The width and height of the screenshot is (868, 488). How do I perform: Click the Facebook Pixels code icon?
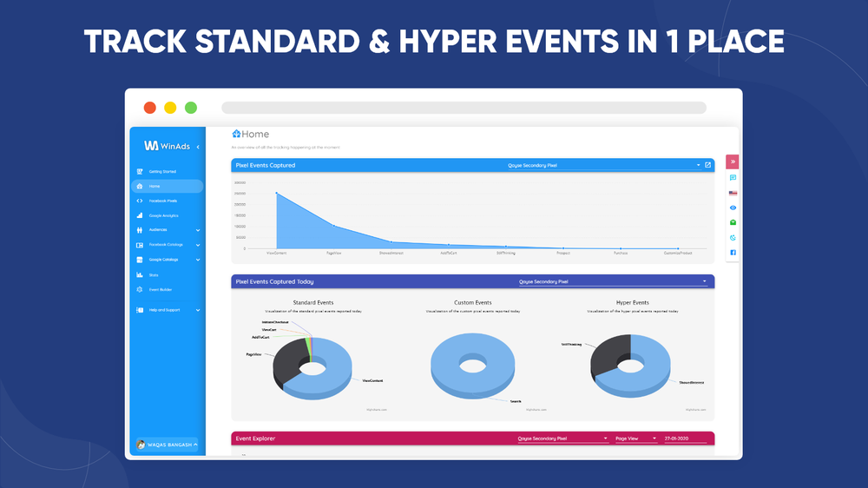point(140,201)
